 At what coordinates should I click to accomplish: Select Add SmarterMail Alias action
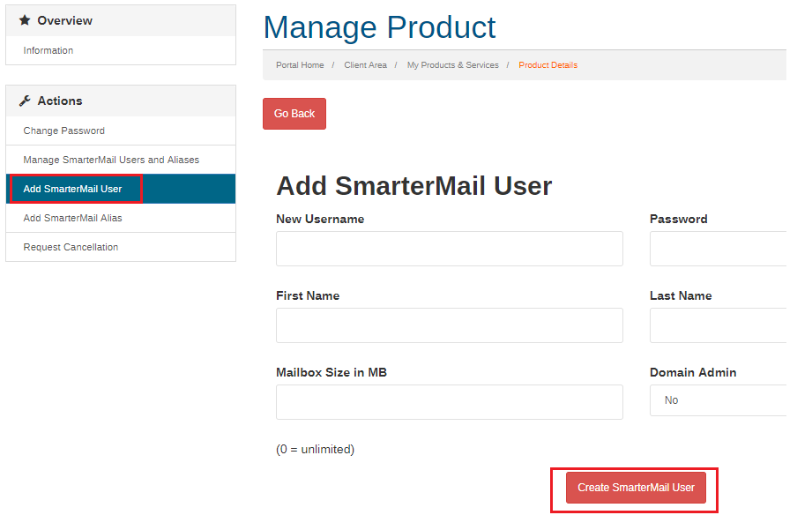121,218
